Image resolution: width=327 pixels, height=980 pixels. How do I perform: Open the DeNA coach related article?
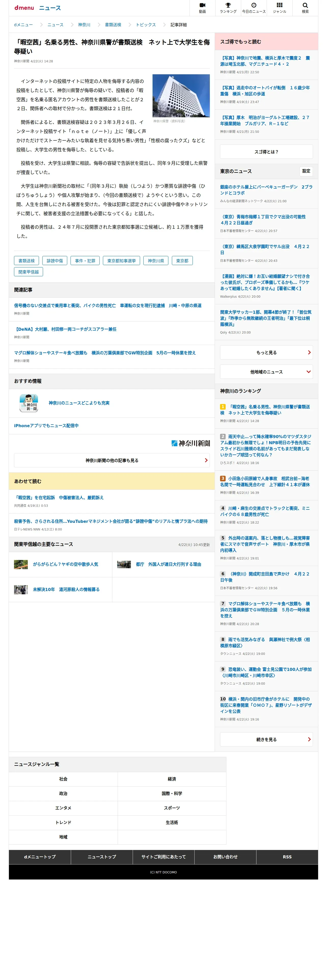[65, 329]
